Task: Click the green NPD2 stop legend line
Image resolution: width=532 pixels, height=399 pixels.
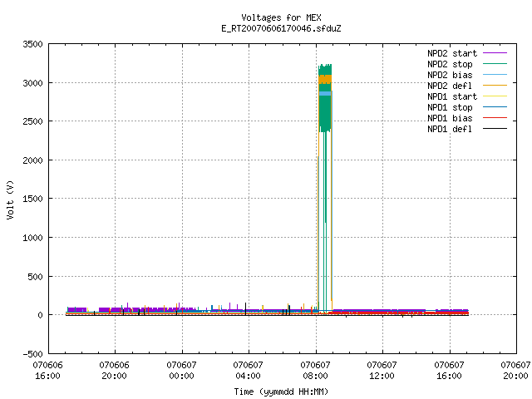Action: pyautogui.click(x=495, y=64)
